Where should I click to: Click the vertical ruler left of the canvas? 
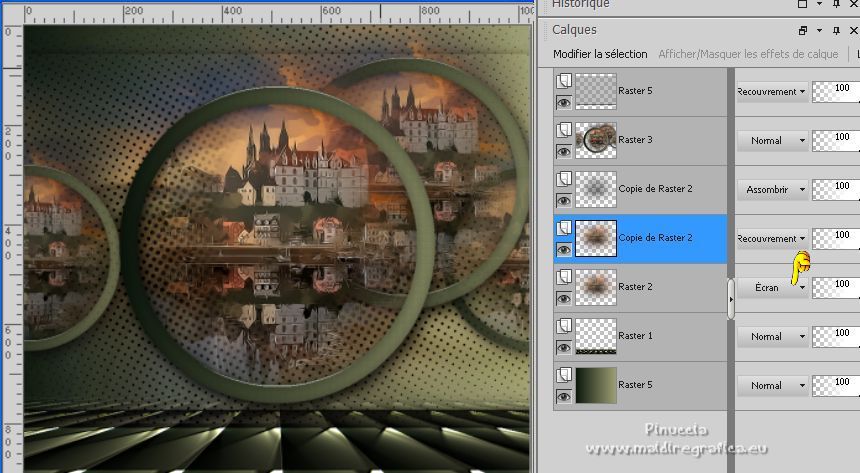[12, 249]
